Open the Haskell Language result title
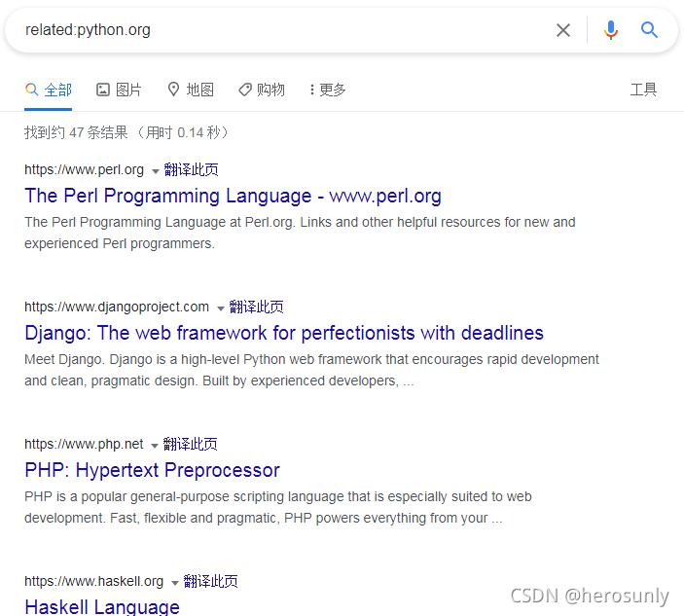The image size is (684, 616). [102, 607]
